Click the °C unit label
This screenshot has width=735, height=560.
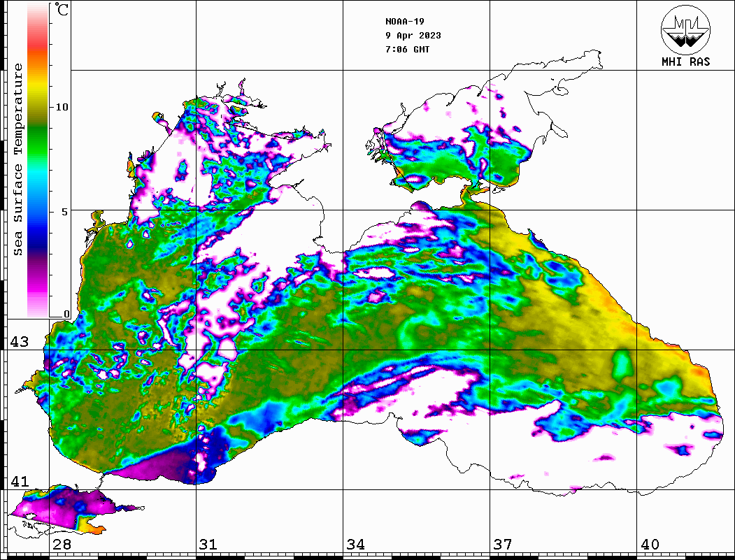pos(62,9)
